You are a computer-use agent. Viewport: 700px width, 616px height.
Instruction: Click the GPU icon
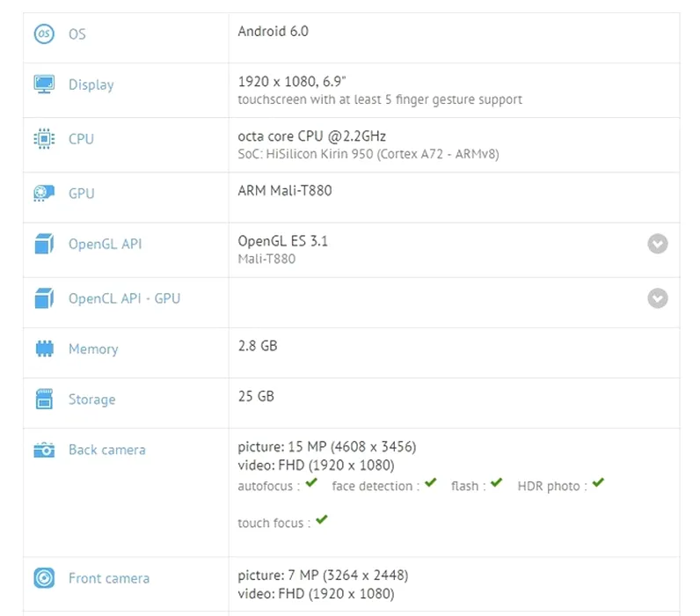point(44,194)
